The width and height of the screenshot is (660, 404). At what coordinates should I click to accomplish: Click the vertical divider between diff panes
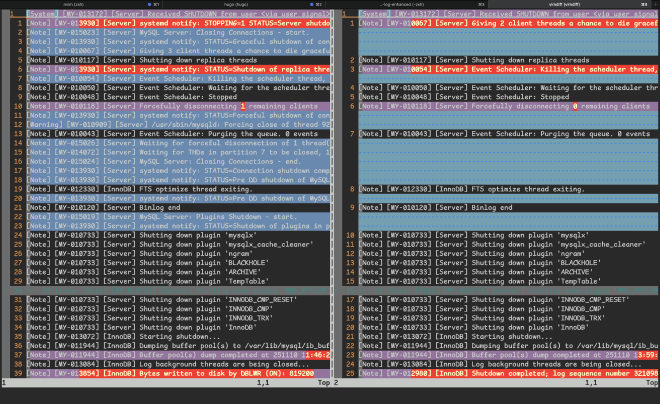[335, 200]
